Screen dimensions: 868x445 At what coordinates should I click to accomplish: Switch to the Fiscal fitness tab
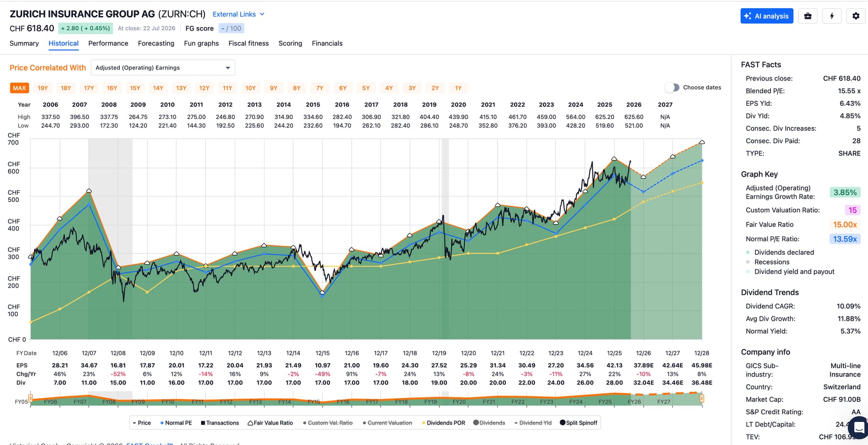(249, 43)
